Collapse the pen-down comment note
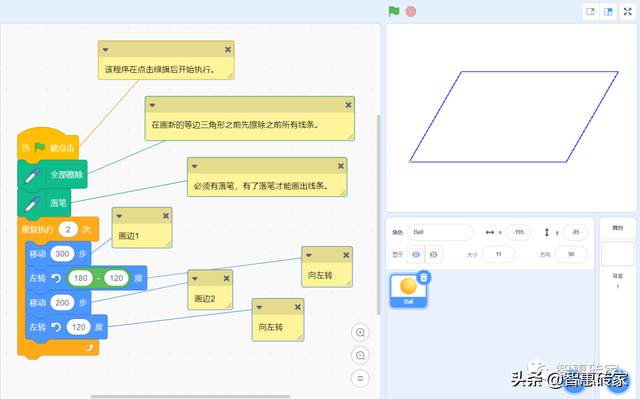Screen dimensions: 640x399 point(195,166)
